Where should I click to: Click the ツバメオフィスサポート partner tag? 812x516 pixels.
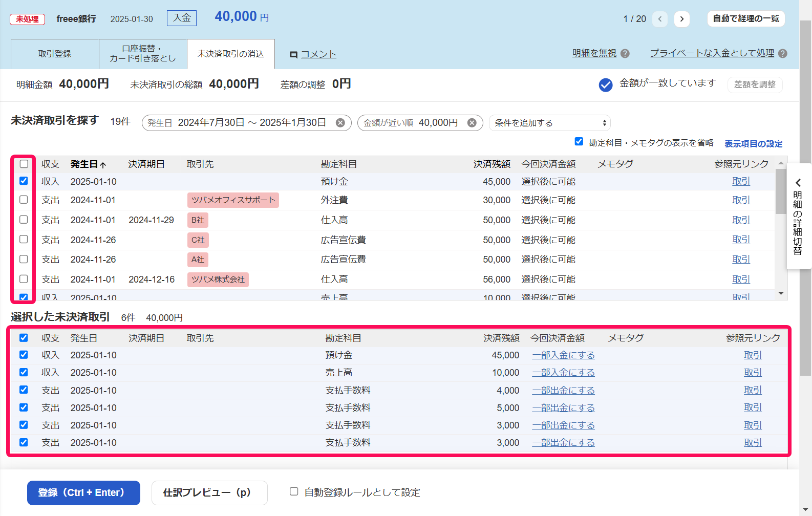[x=233, y=200]
